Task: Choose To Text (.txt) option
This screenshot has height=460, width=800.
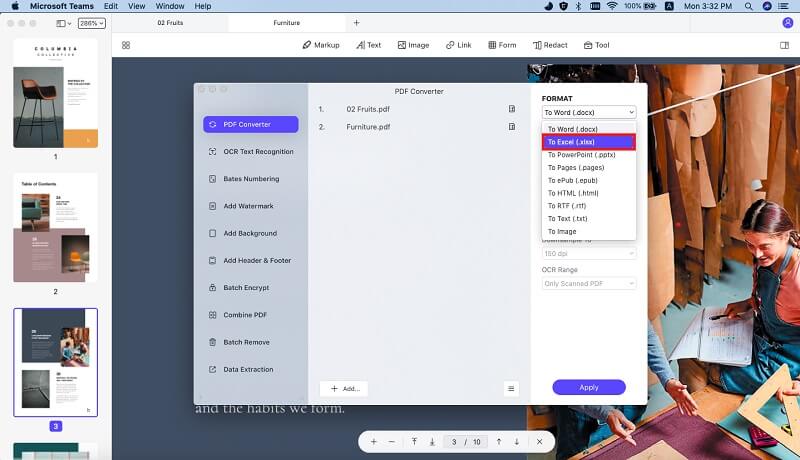Action: [589, 218]
